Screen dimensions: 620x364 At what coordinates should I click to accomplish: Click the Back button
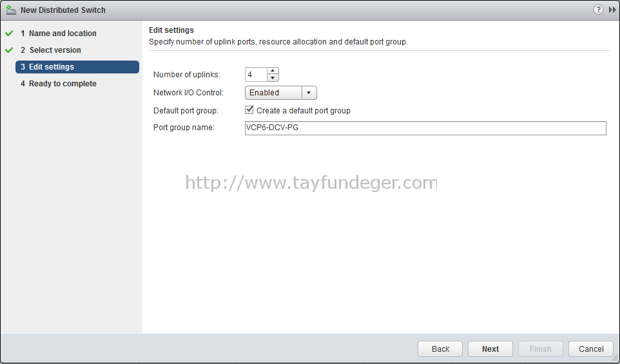click(440, 349)
